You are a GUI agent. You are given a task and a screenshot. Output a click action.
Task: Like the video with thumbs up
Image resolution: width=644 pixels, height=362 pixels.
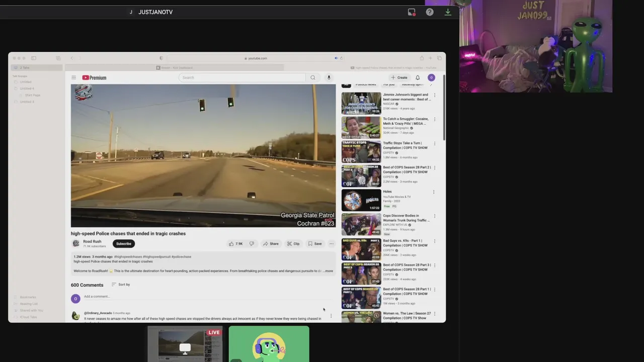(235, 244)
